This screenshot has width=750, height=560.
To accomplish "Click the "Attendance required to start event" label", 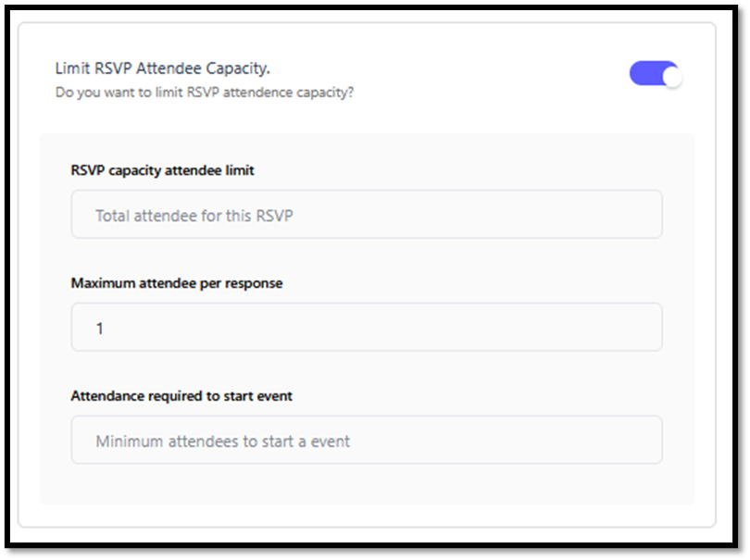I will (181, 396).
